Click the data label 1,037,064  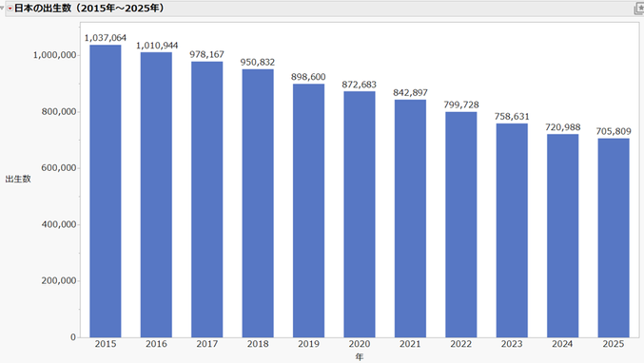(x=106, y=38)
